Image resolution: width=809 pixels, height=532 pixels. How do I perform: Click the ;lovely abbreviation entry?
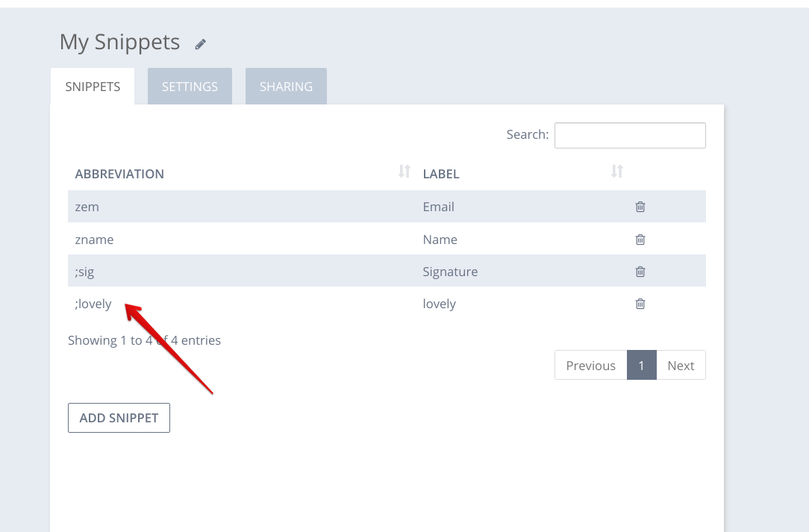coord(93,304)
